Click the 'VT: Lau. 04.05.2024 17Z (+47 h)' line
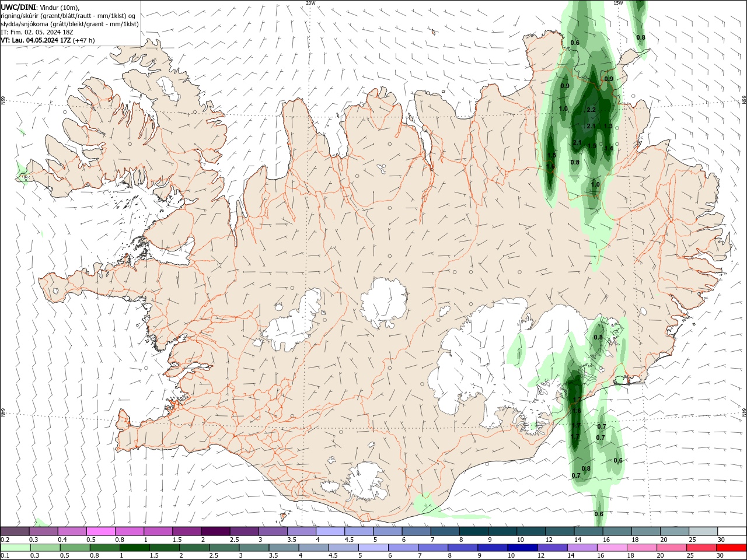The image size is (747, 560). pyautogui.click(x=48, y=40)
